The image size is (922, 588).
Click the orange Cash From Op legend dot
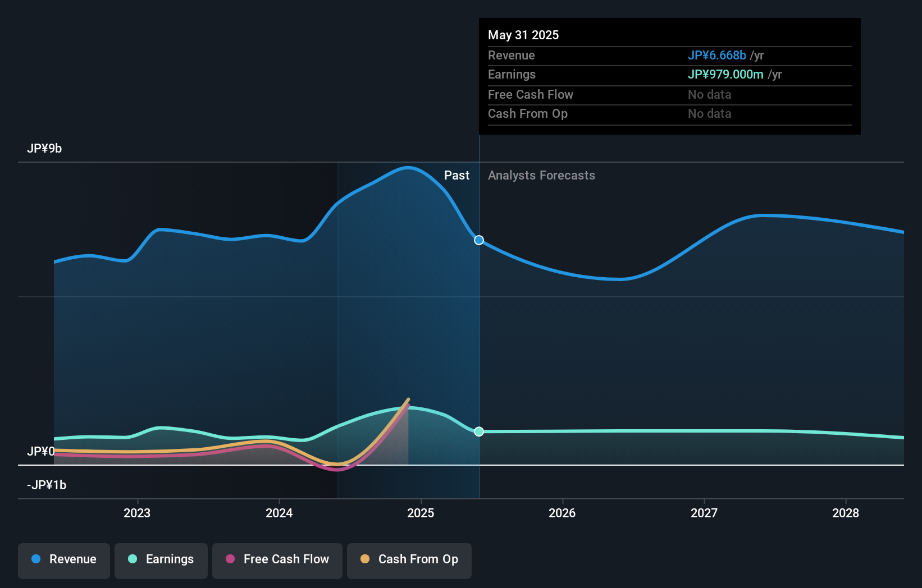[365, 559]
